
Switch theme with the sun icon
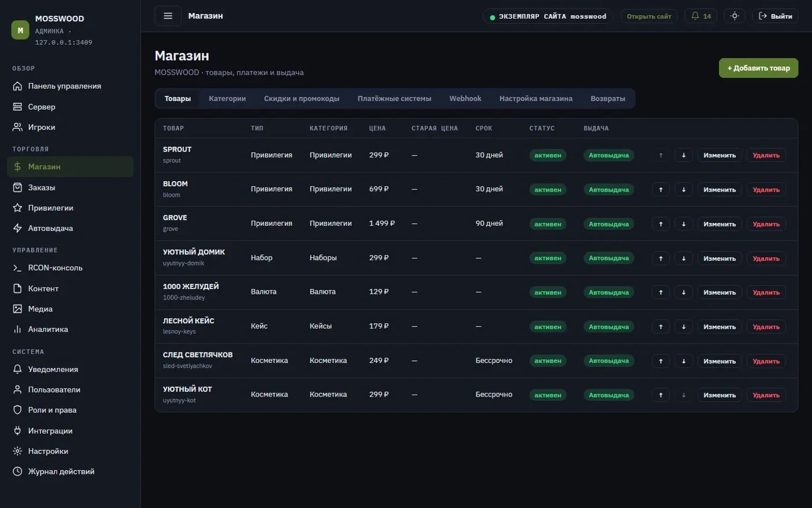(734, 16)
